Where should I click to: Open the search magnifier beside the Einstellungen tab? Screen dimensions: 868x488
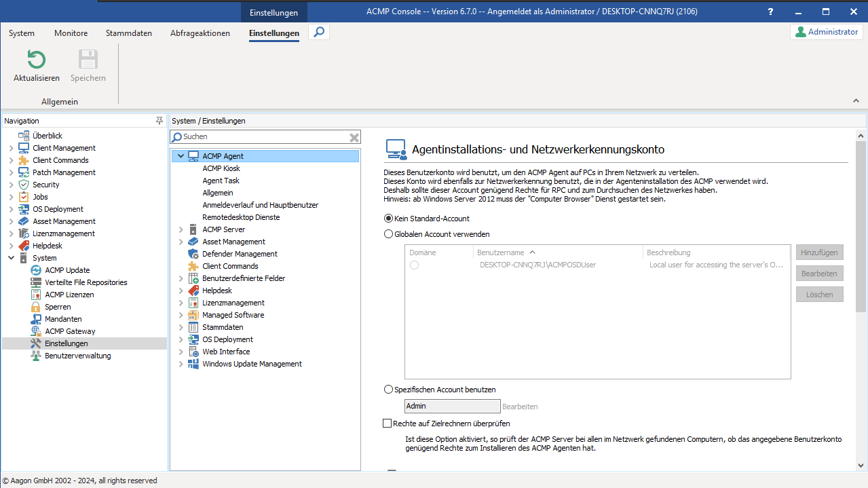point(318,31)
